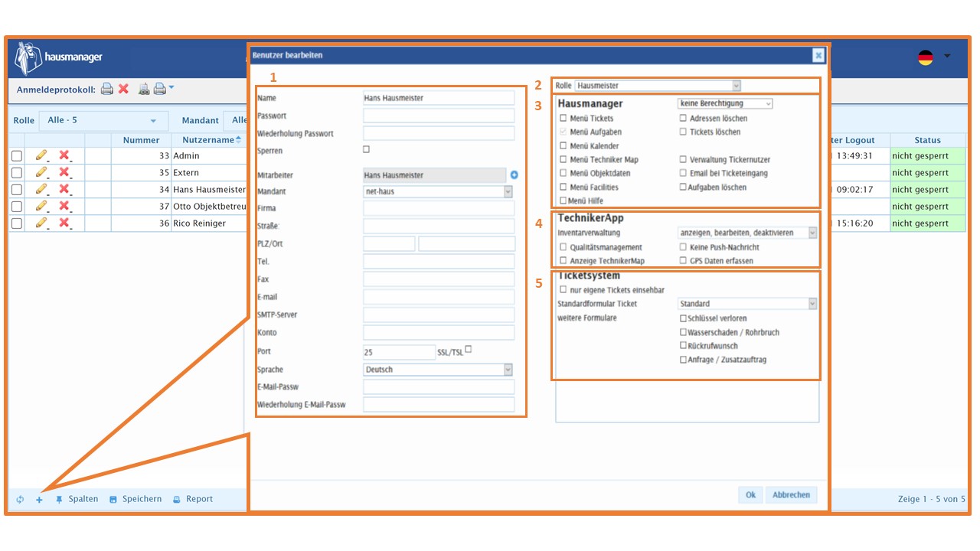Image resolution: width=980 pixels, height=551 pixels.
Task: Toggle Menü Kalender checkbox
Action: click(x=563, y=146)
